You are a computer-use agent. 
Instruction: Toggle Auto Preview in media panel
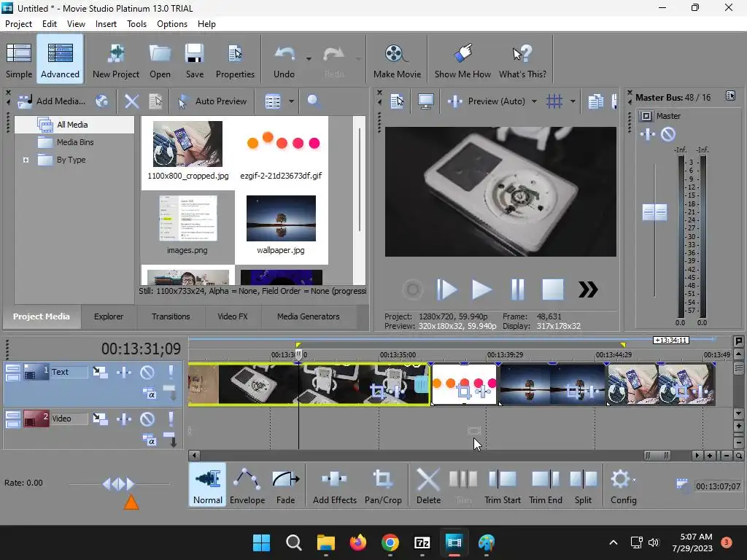212,101
